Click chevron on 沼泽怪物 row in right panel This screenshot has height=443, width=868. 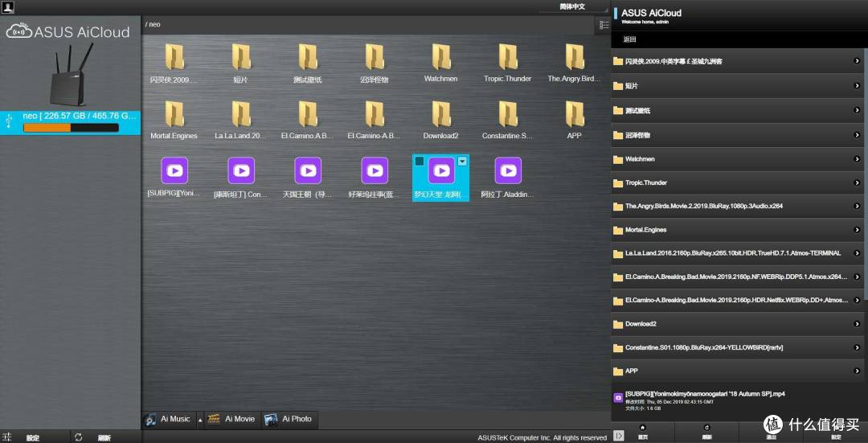click(857, 134)
